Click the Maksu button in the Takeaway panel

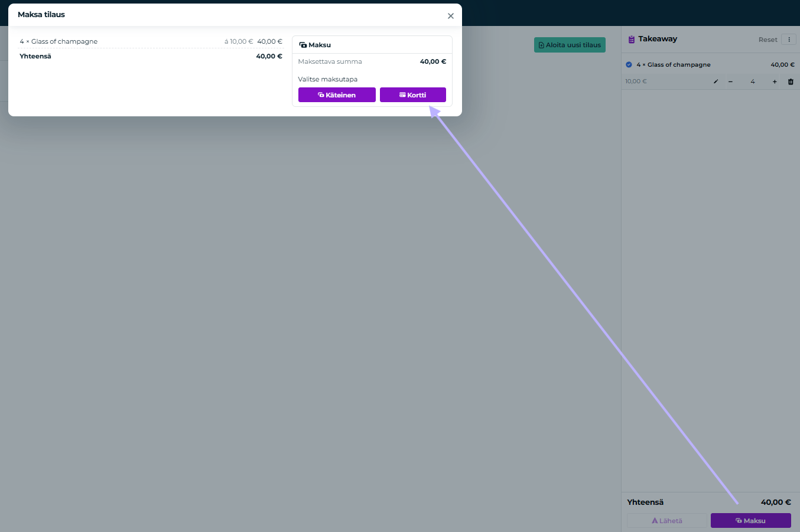pos(750,521)
